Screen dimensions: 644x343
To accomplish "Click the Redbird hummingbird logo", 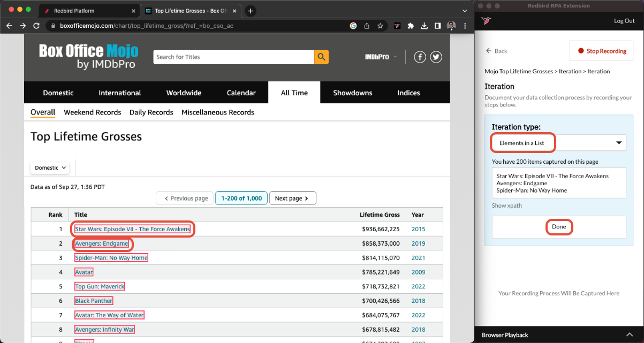I will [x=487, y=20].
